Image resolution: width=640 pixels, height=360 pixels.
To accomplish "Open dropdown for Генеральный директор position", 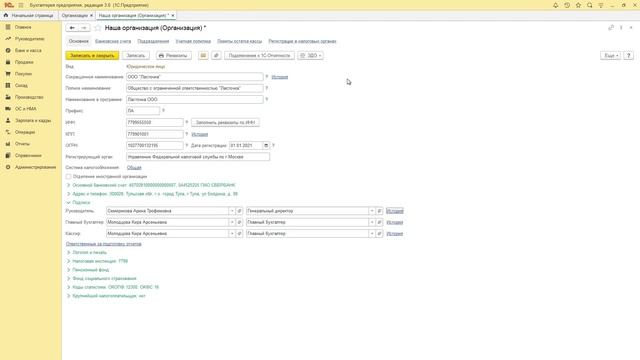I will pyautogui.click(x=372, y=211).
